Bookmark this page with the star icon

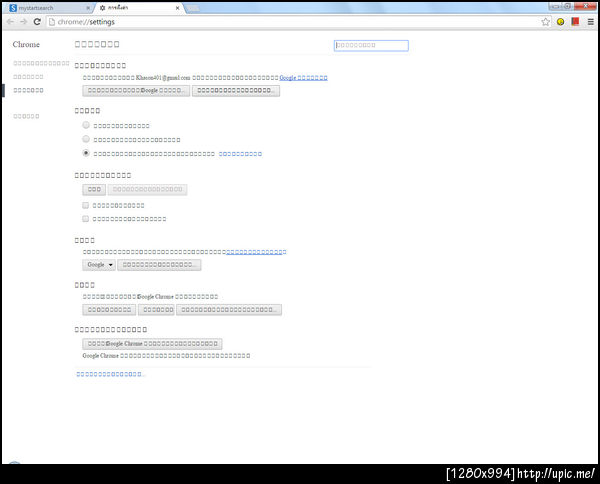pos(546,22)
